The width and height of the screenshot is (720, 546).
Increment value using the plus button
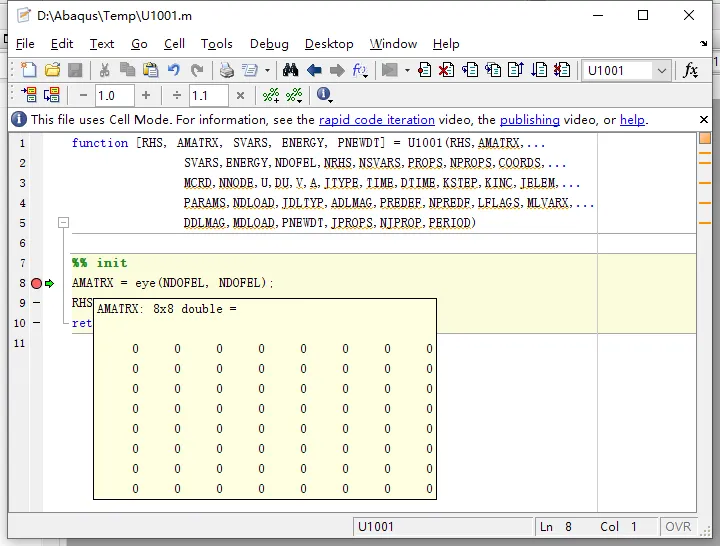[146, 95]
